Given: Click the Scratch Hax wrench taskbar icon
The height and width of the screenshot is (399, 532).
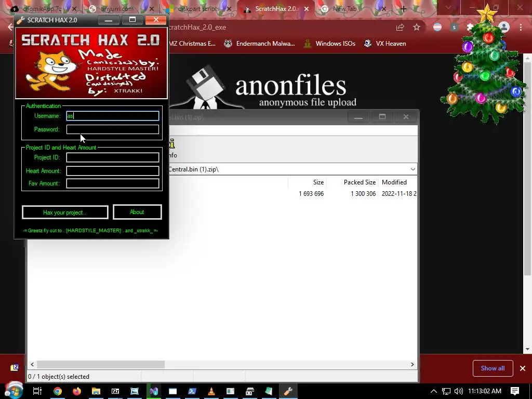Looking at the screenshot, I should click(x=288, y=391).
